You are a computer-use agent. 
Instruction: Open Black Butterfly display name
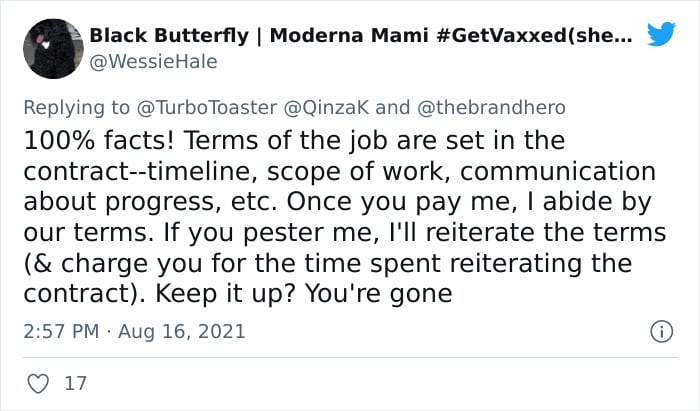pos(169,35)
